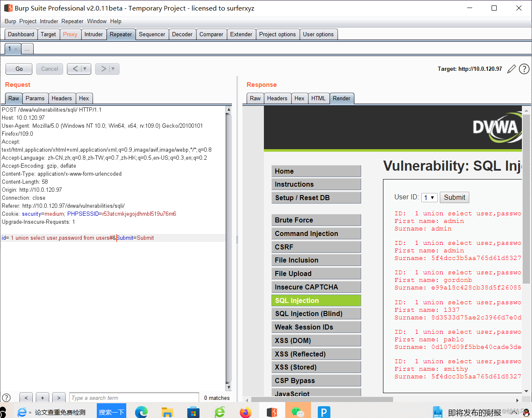Go forward to the next request
The height and width of the screenshot is (418, 532).
pos(103,69)
